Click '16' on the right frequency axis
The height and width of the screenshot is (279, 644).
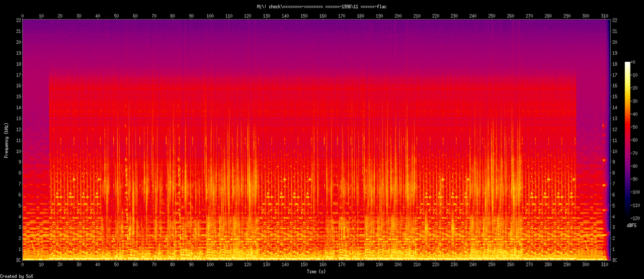coord(615,85)
